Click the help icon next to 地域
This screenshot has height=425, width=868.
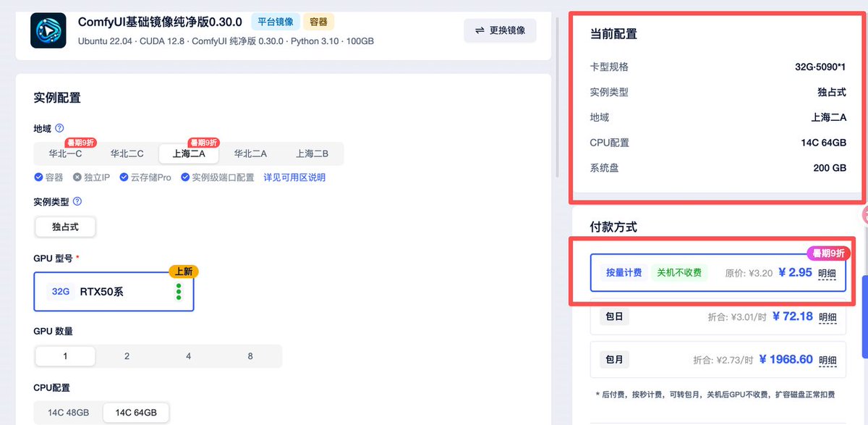point(59,127)
